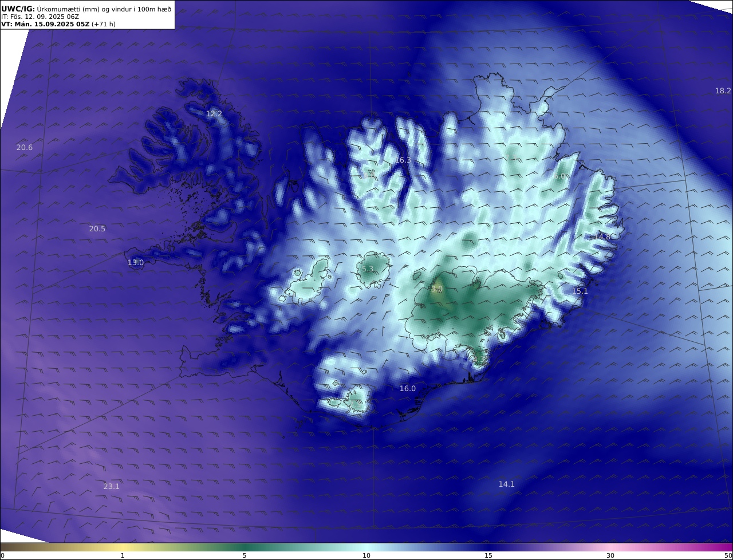This screenshot has height=560, width=733.
Task: Click the initial time line "IT: Fös. 12. 09. 2025 06Z"
Action: pos(40,17)
